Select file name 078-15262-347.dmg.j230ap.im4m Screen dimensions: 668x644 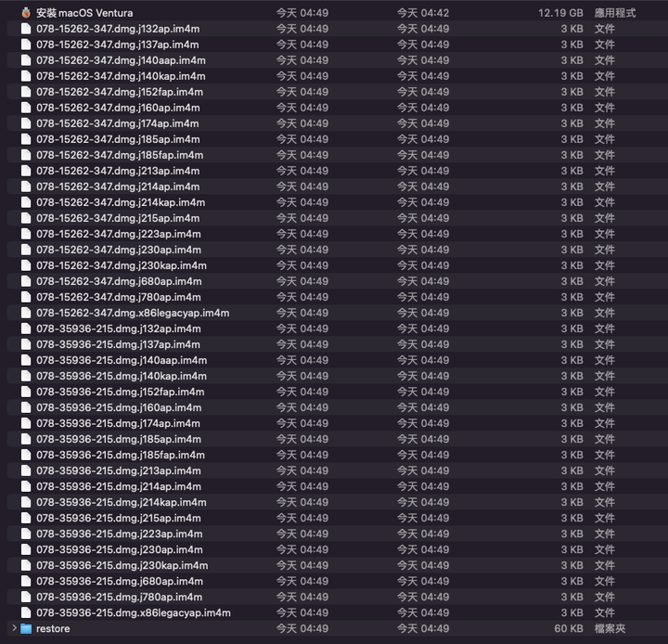(119, 250)
